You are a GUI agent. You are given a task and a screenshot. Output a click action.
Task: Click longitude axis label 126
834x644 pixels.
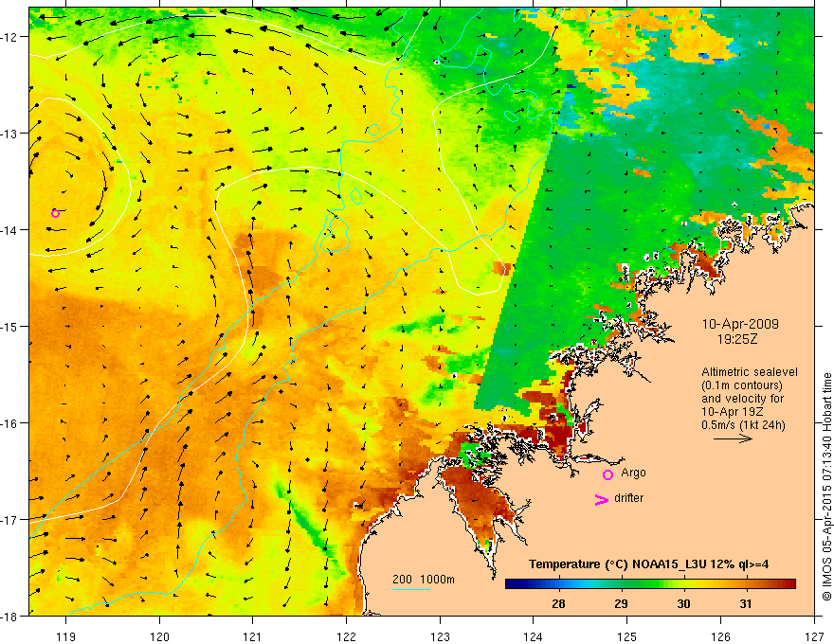(x=720, y=636)
